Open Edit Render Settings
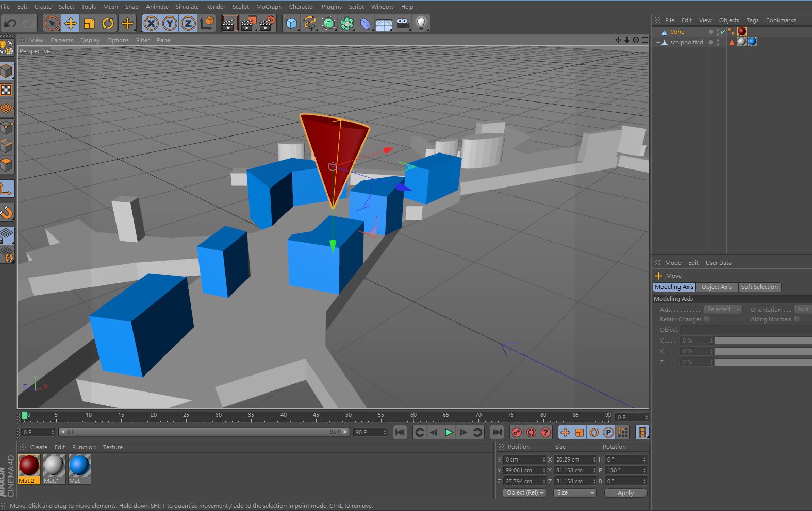The width and height of the screenshot is (812, 511). tap(267, 23)
